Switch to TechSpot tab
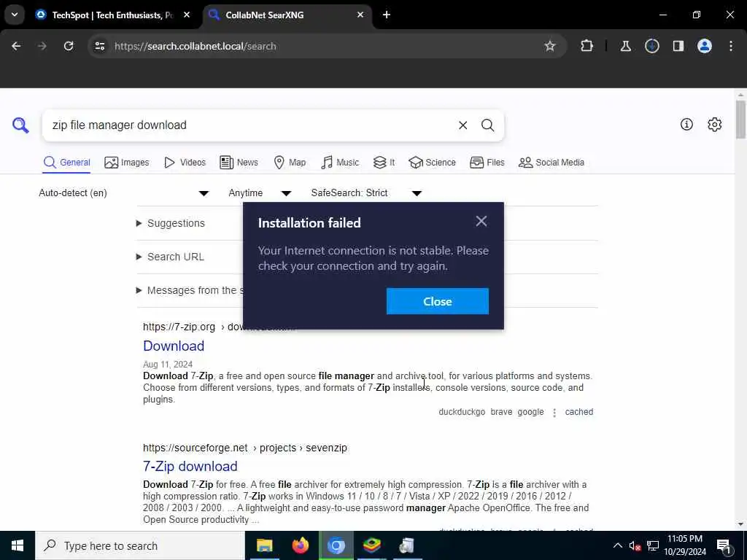The width and height of the screenshot is (747, 560). click(x=112, y=15)
